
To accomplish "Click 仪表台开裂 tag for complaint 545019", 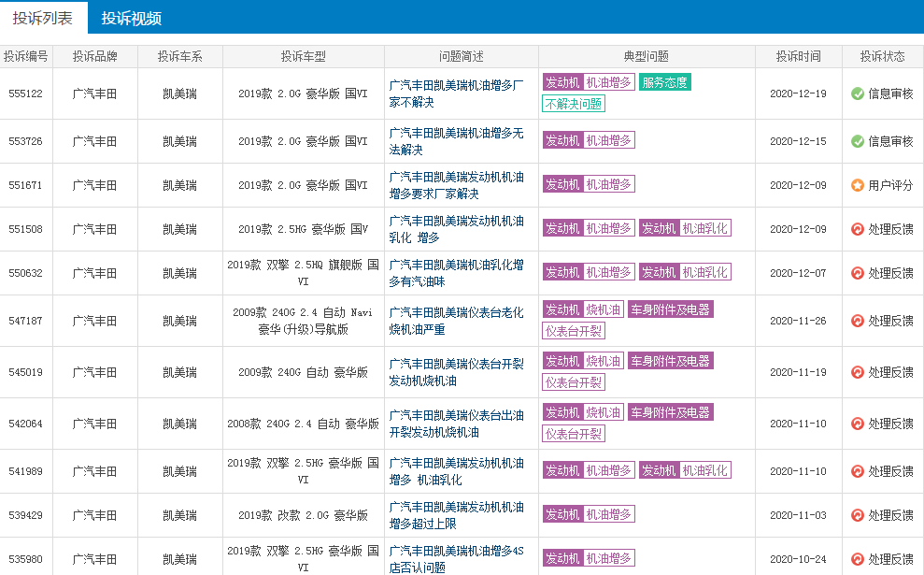I will (x=573, y=382).
